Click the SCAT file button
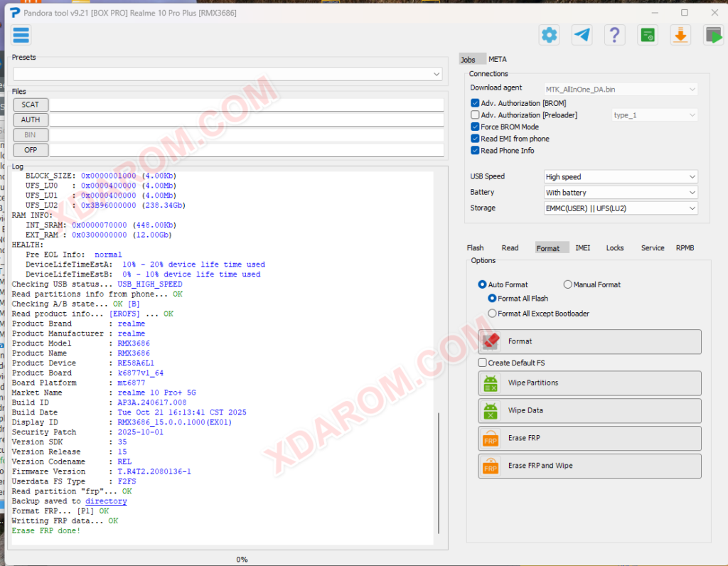 pos(30,105)
